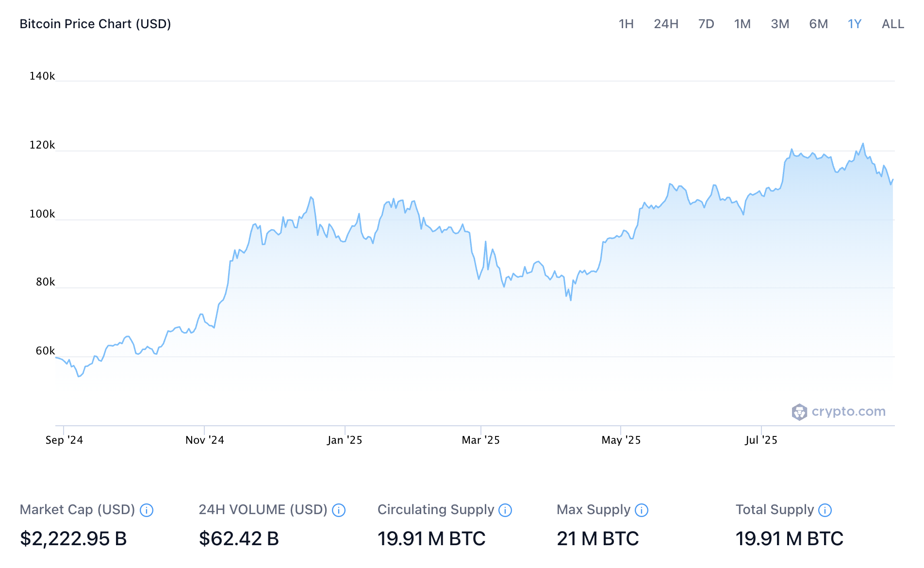Screen dimensions: 924x568
Task: Click the Market Cap info icon
Action: tap(147, 510)
